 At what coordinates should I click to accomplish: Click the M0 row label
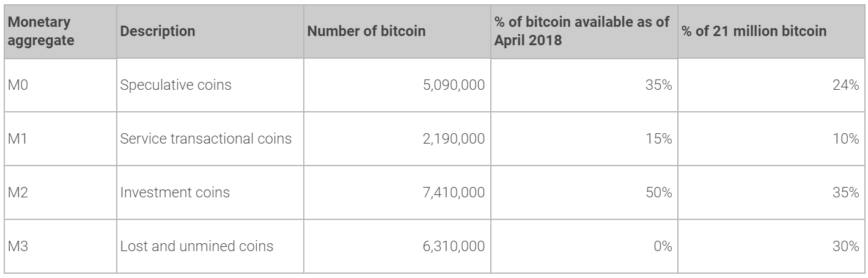[16, 85]
